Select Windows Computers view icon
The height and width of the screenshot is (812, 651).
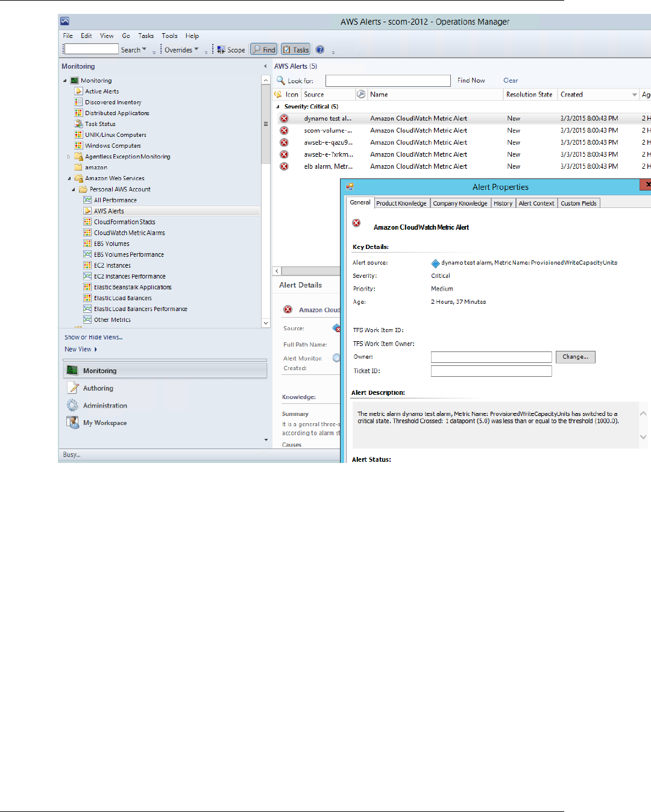coord(78,145)
